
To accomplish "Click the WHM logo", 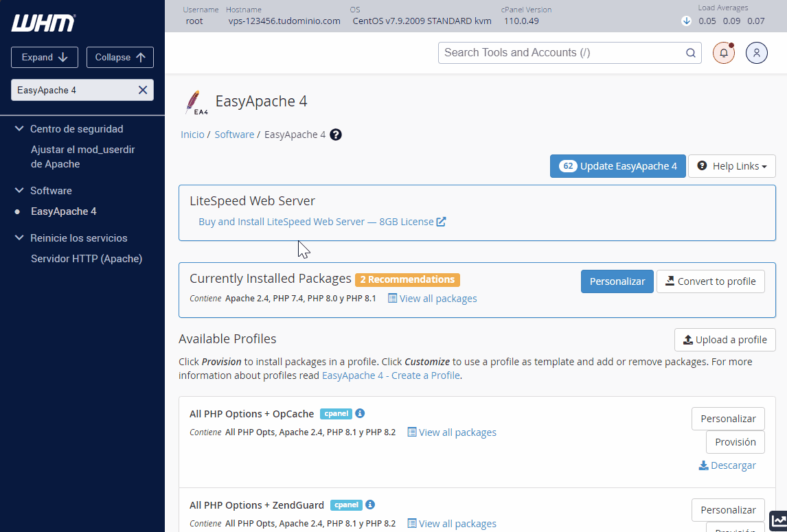I will coord(43,23).
